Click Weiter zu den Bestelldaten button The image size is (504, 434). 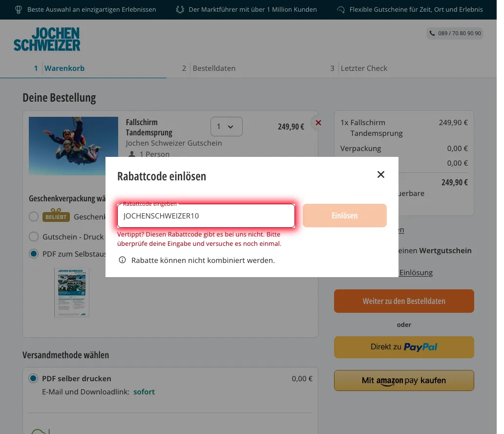(x=404, y=301)
